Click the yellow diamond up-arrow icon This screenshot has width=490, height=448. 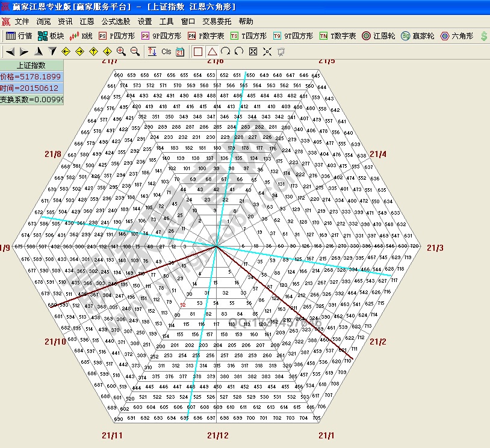pos(93,52)
